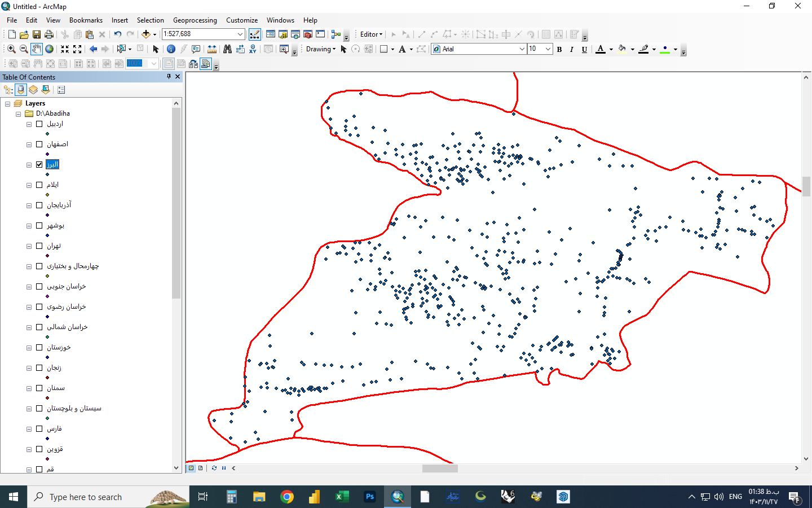The width and height of the screenshot is (812, 508).
Task: Uncheck the البرز layer checkbox
Action: pos(39,165)
